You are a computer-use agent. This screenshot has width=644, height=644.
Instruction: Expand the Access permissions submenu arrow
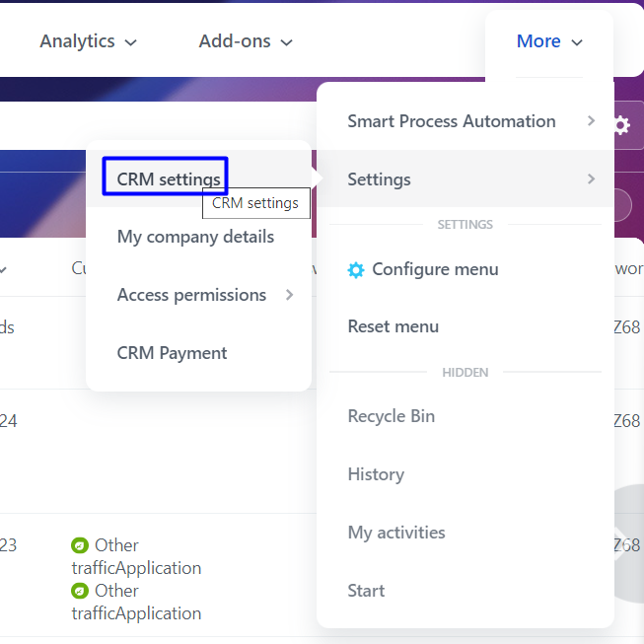tap(290, 295)
